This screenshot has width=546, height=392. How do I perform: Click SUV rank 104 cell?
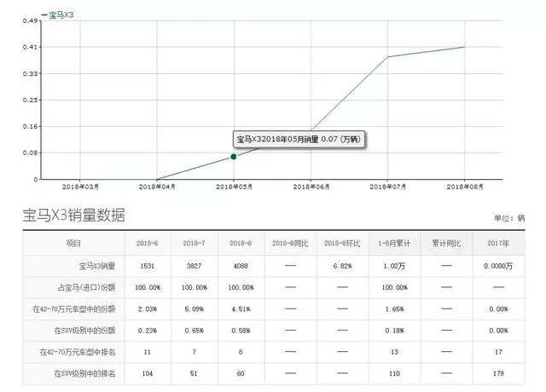(x=148, y=373)
